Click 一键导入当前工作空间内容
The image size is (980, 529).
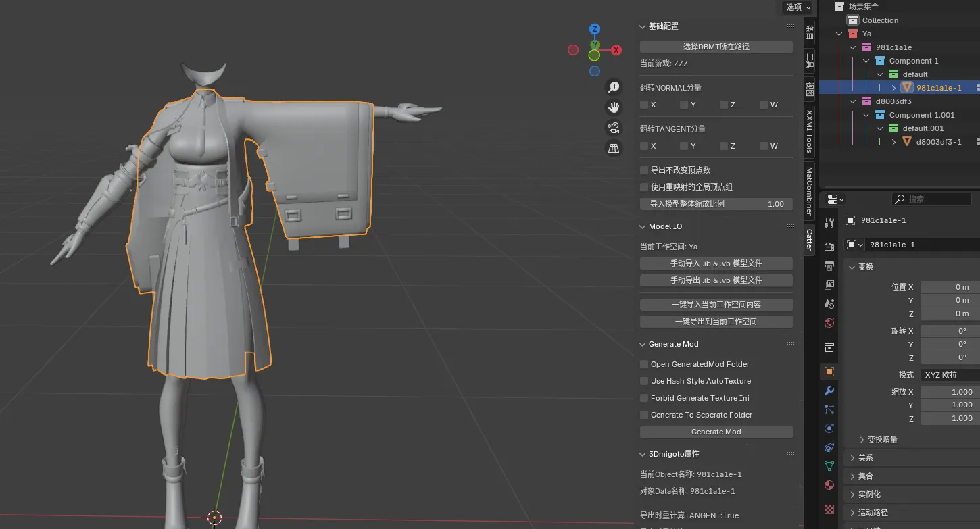coord(716,305)
